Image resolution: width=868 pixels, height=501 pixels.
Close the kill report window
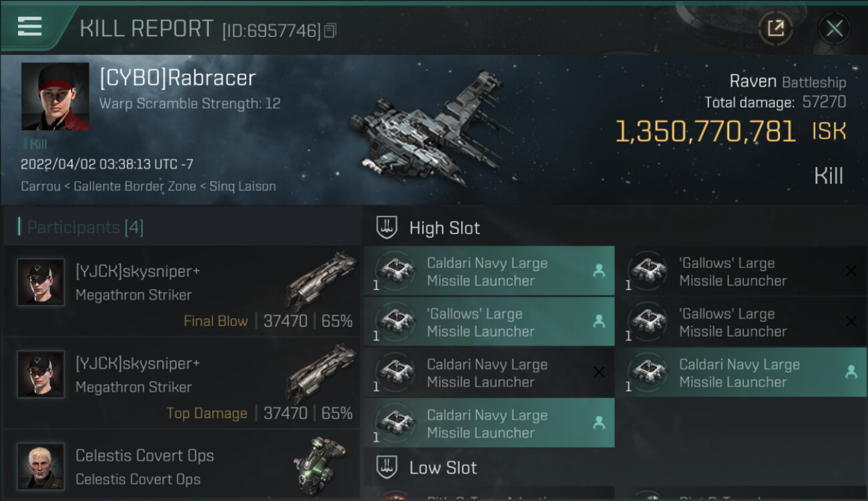834,28
